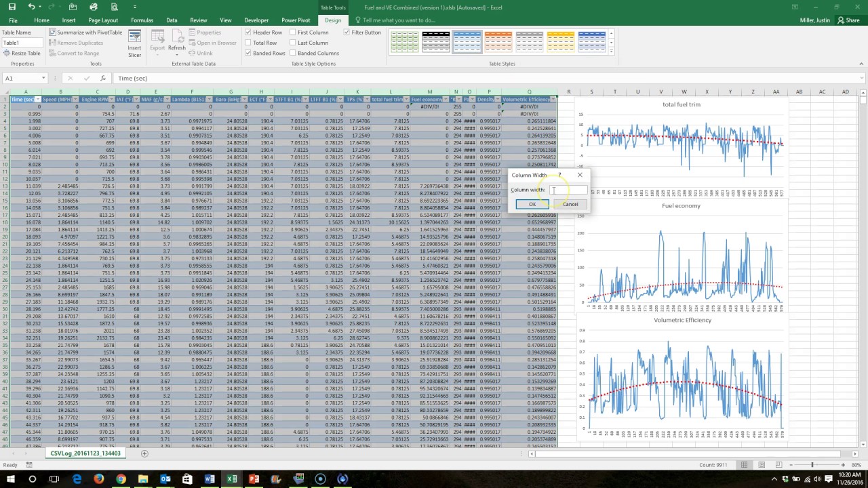The image size is (868, 488).
Task: Click Remove Duplicates tool
Action: [76, 43]
